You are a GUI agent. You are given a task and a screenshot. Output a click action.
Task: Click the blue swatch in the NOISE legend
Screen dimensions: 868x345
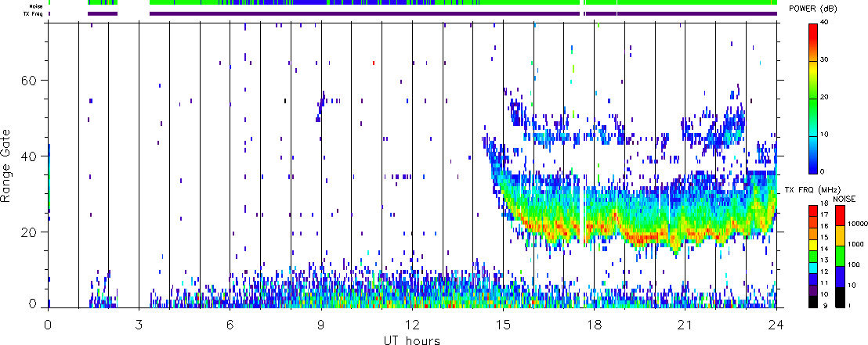pyautogui.click(x=841, y=276)
